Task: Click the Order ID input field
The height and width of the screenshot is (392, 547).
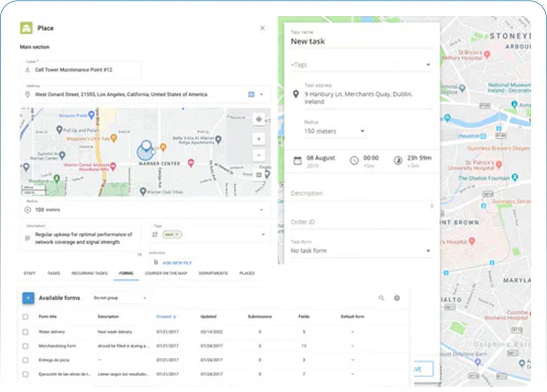Action: pyautogui.click(x=361, y=222)
